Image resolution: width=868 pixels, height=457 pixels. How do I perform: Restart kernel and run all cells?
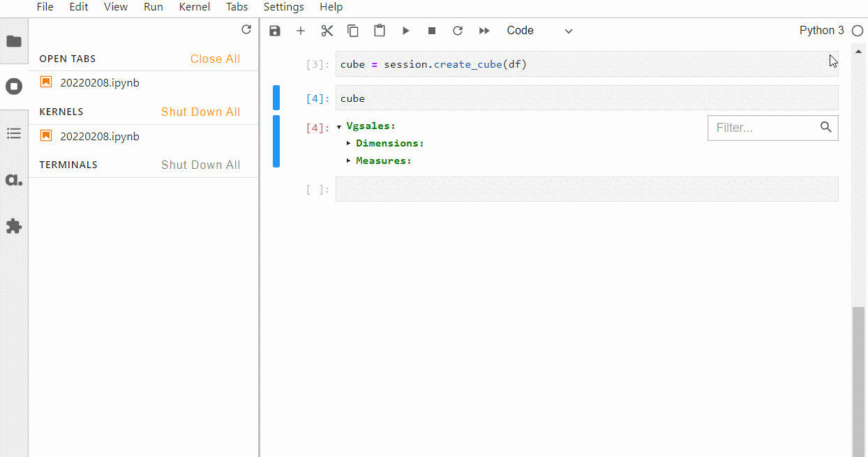(484, 31)
